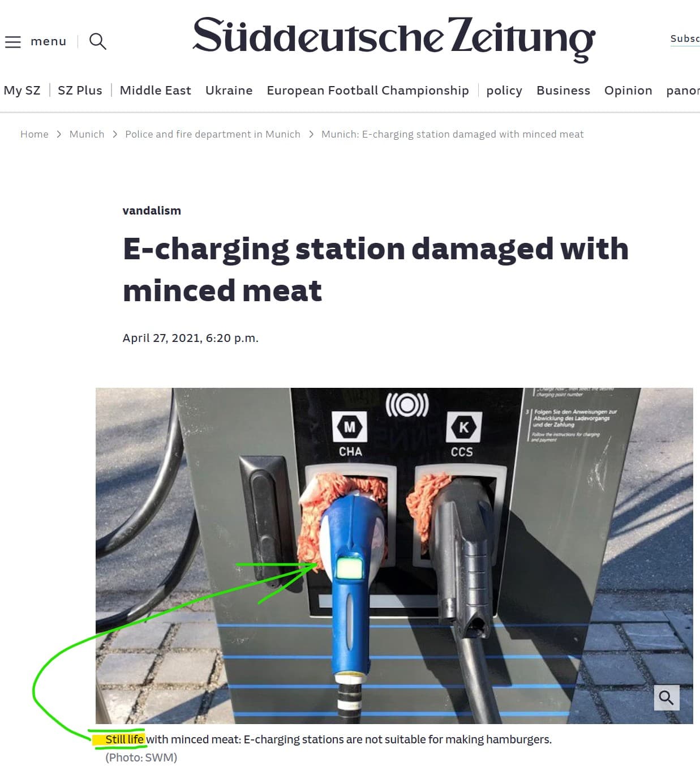Screen dimensions: 700x766
Task: Open the Business section
Action: point(563,91)
